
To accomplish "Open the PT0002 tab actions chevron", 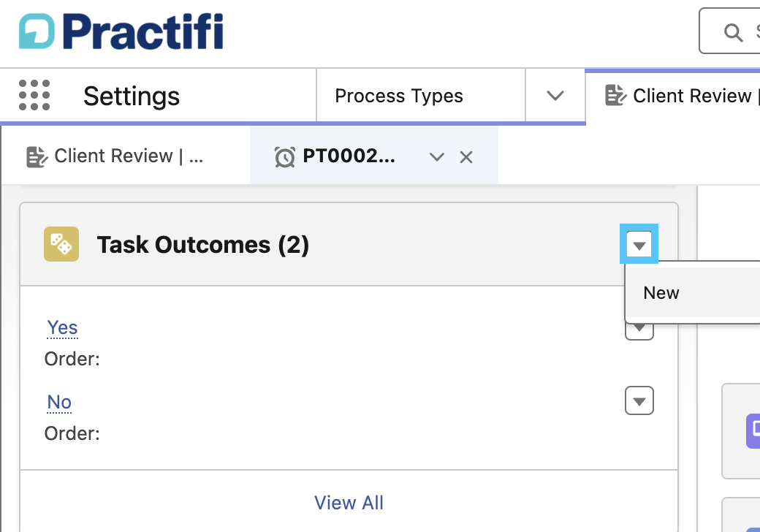I will point(437,157).
